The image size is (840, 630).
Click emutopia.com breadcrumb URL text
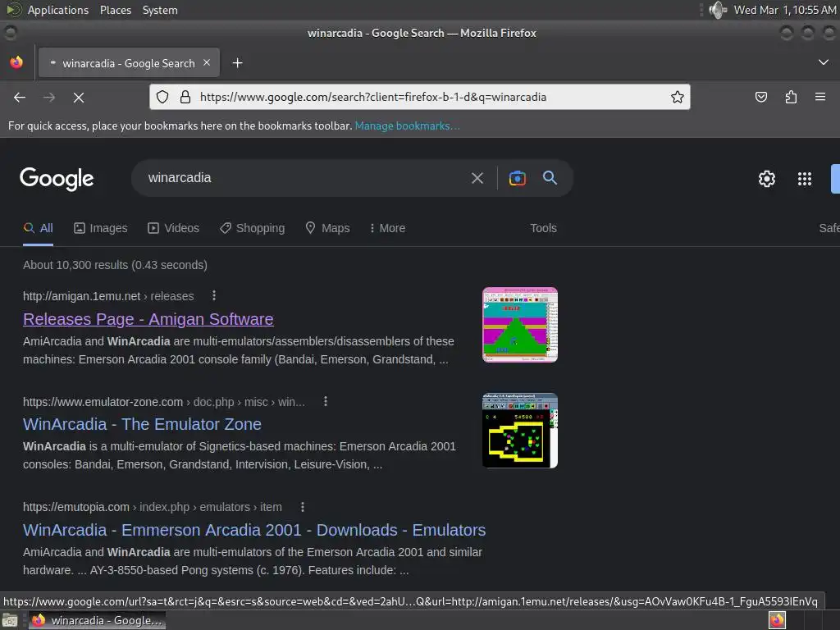152,507
